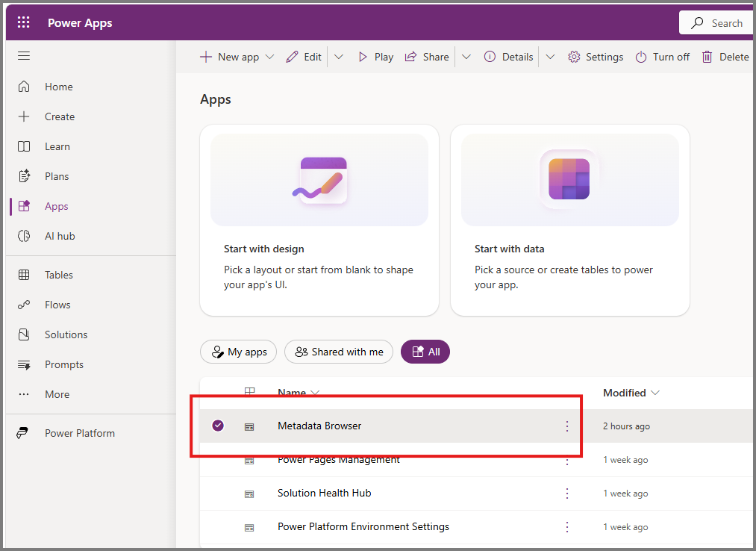The width and height of the screenshot is (756, 551).
Task: Open the Microsoft app launcher waffle icon
Action: pyautogui.click(x=22, y=22)
